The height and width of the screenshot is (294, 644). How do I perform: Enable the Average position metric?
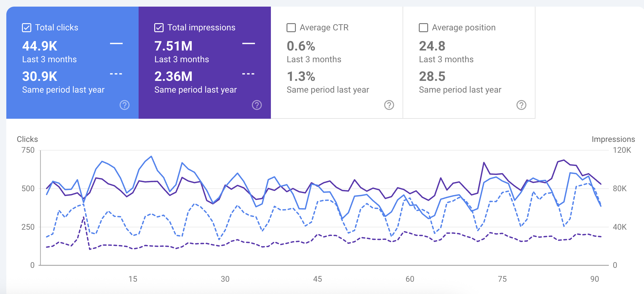pyautogui.click(x=423, y=27)
